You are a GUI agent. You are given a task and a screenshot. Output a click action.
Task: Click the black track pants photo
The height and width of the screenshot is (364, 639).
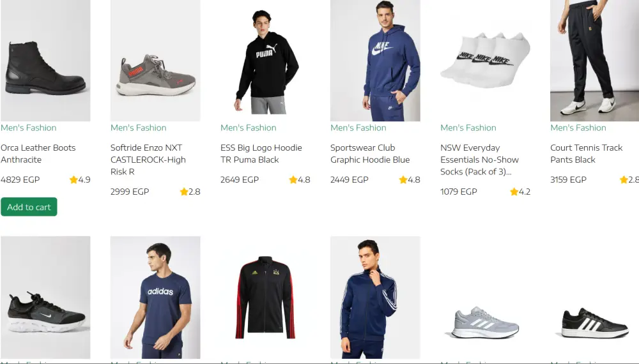(x=594, y=61)
